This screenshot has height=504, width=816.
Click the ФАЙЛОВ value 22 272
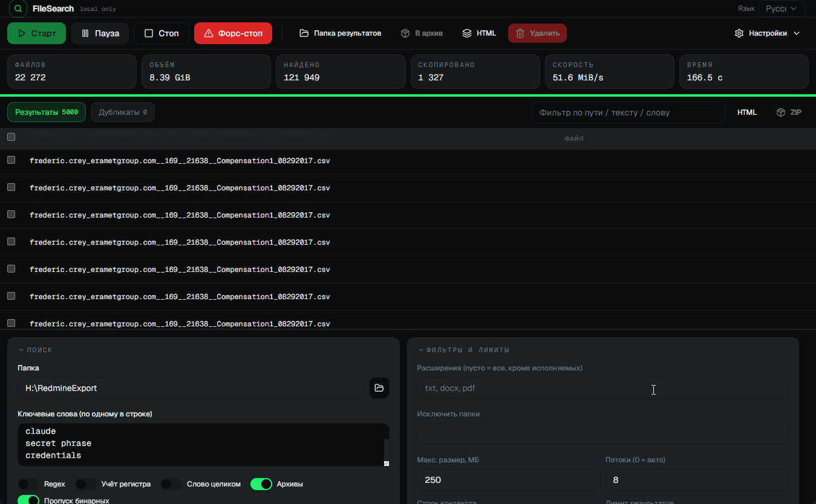30,78
